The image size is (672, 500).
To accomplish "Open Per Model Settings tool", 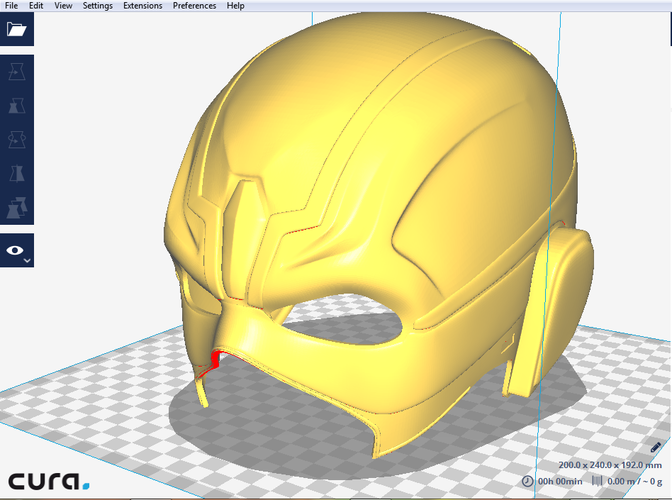I will pyautogui.click(x=17, y=208).
